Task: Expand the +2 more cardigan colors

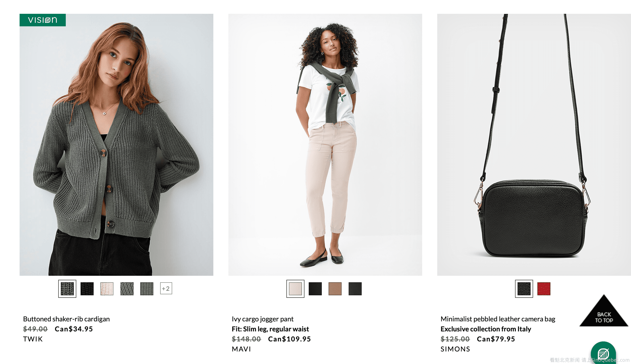Action: click(166, 289)
